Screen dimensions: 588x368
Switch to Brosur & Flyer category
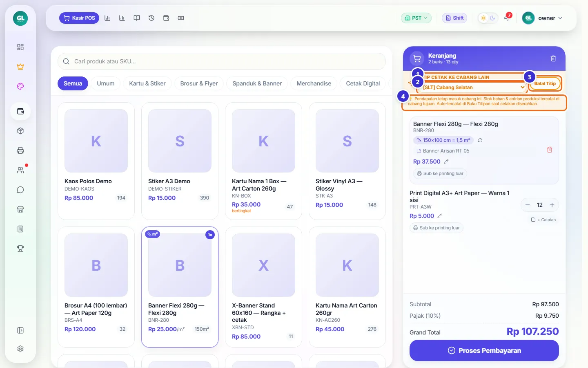[199, 83]
